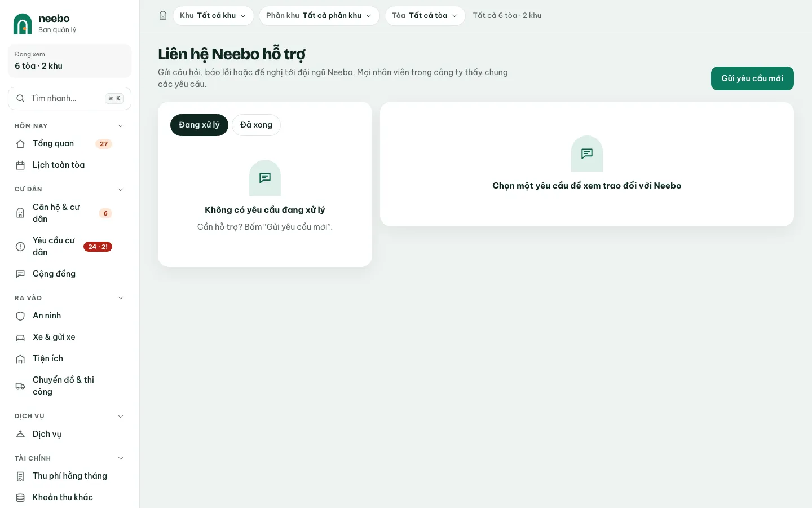Click the An ninh shield icon
Screen dimensions: 812x508
(x=20, y=316)
